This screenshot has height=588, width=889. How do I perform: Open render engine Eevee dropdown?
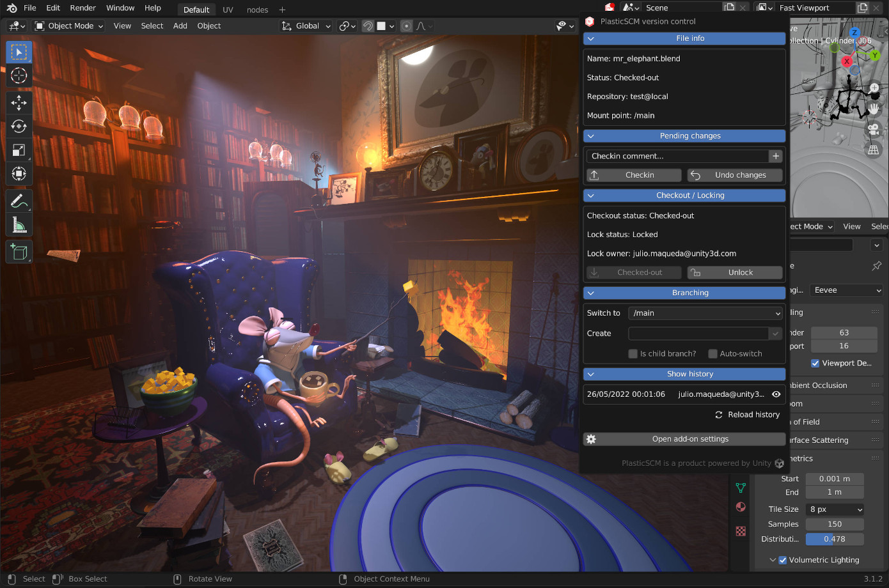pos(846,290)
